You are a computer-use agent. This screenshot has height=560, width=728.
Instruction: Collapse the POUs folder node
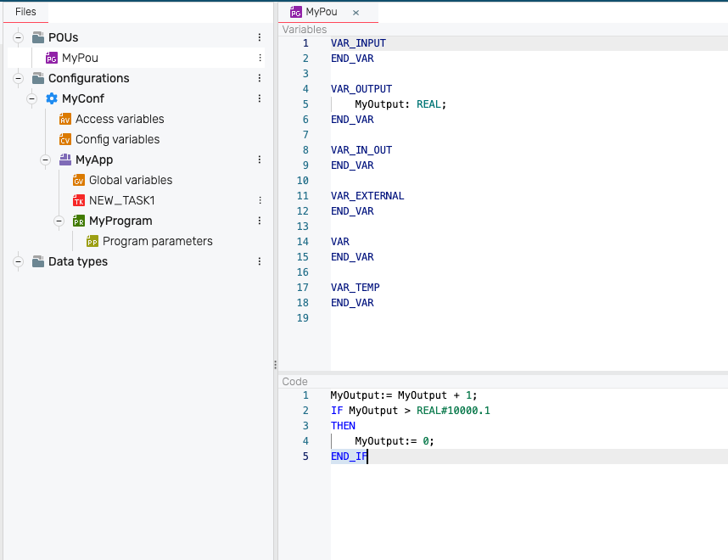[x=18, y=38]
